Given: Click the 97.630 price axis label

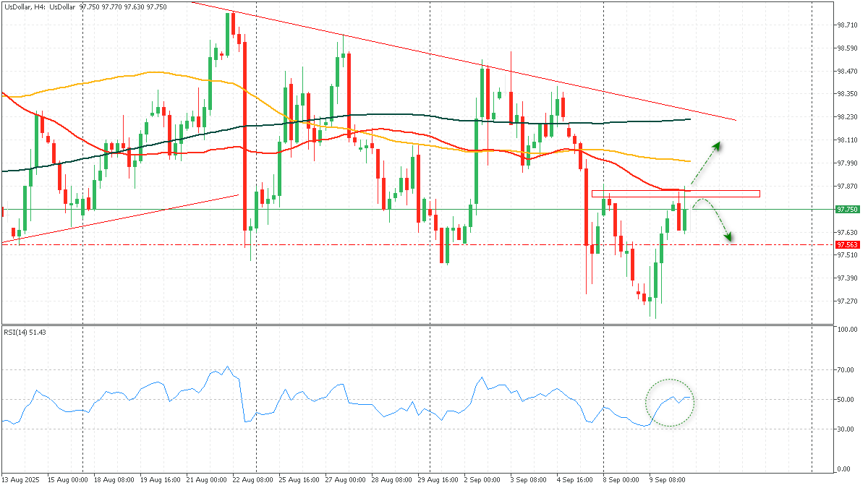Looking at the screenshot, I should pos(846,232).
